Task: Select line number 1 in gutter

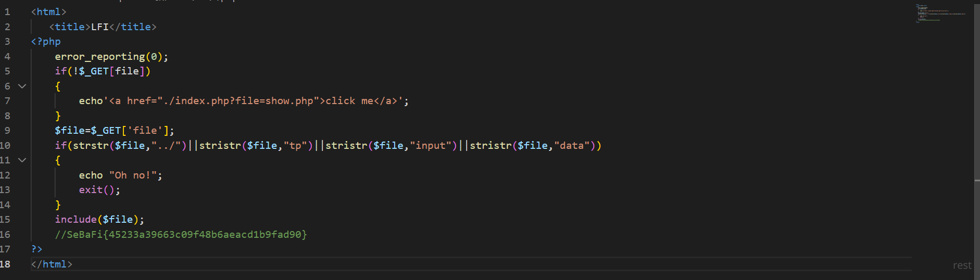Action: [x=7, y=12]
